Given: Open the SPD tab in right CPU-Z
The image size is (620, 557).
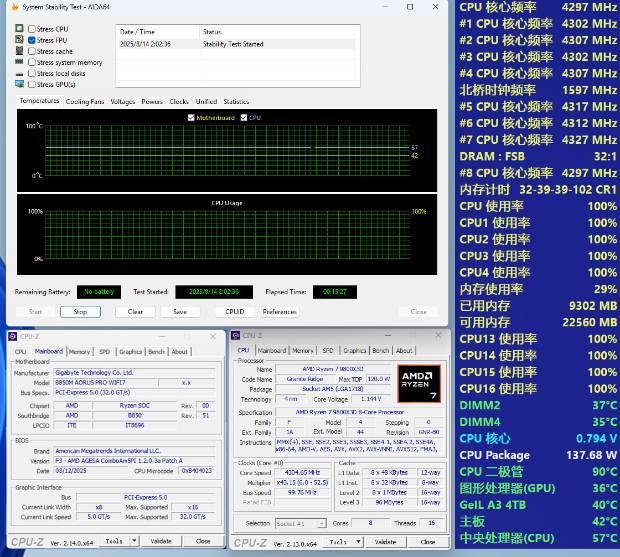Looking at the screenshot, I should (x=328, y=350).
